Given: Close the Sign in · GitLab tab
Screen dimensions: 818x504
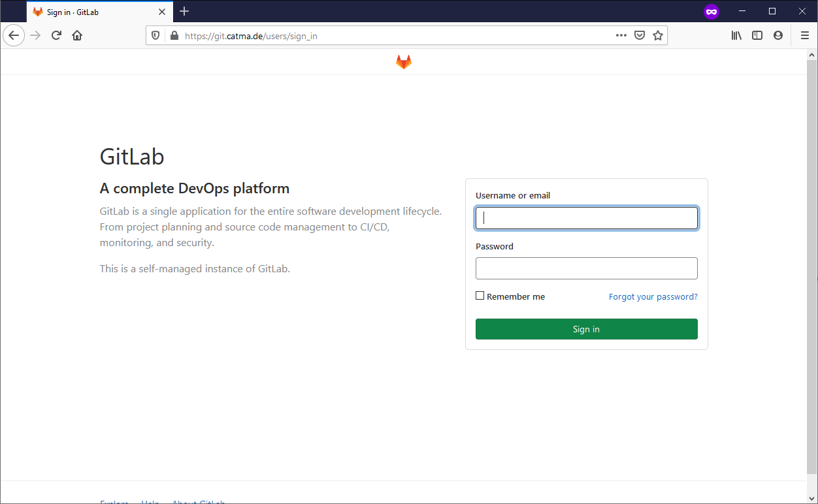Looking at the screenshot, I should pyautogui.click(x=162, y=12).
